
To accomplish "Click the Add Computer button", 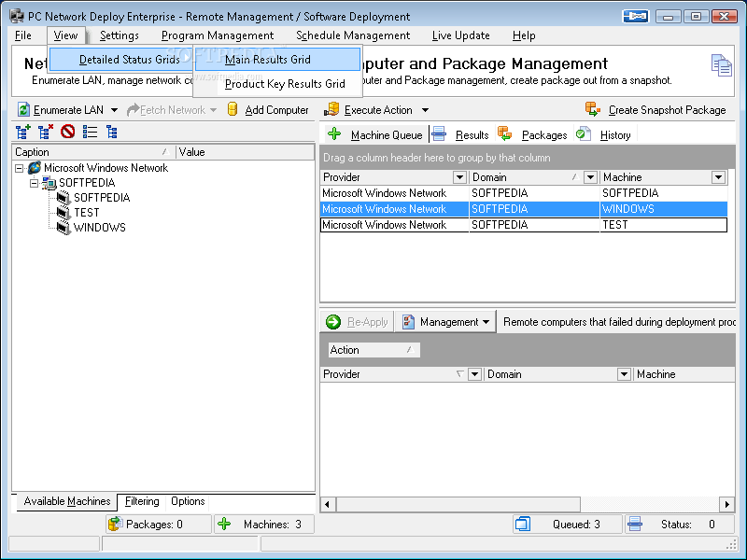I will [x=268, y=109].
